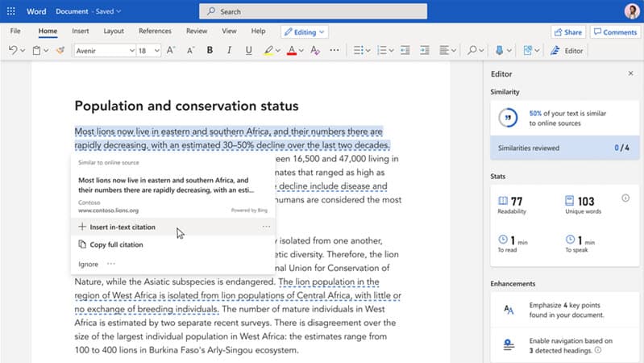Switch to the Insert tab
The height and width of the screenshot is (363, 644).
click(x=80, y=31)
